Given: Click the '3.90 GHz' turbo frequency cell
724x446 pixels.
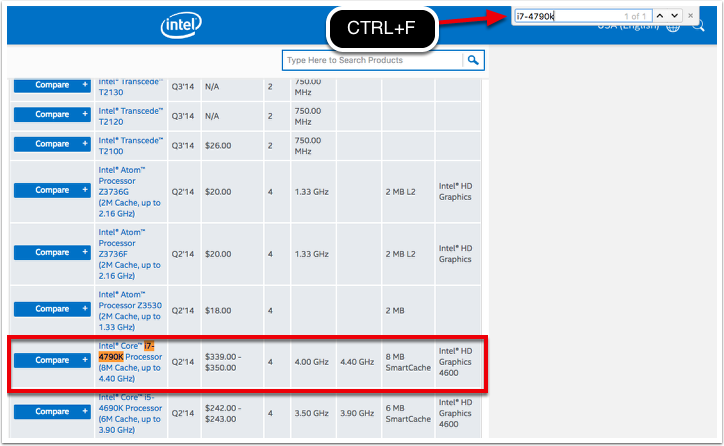Looking at the screenshot, I should click(357, 413).
